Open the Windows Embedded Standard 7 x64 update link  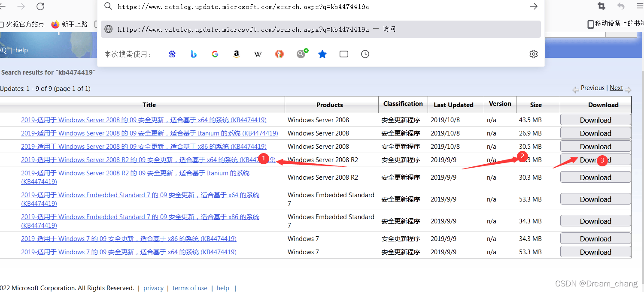(140, 199)
